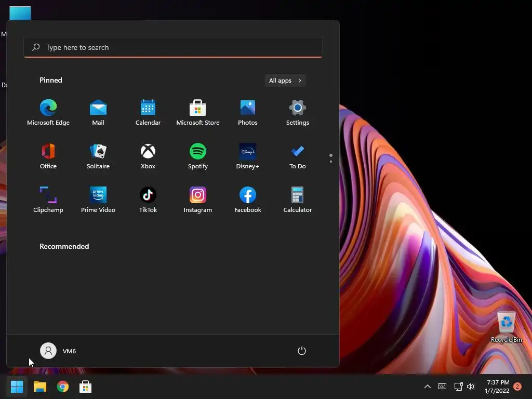532x399 pixels.
Task: Launch Clipchamp video editor
Action: pyautogui.click(x=48, y=200)
